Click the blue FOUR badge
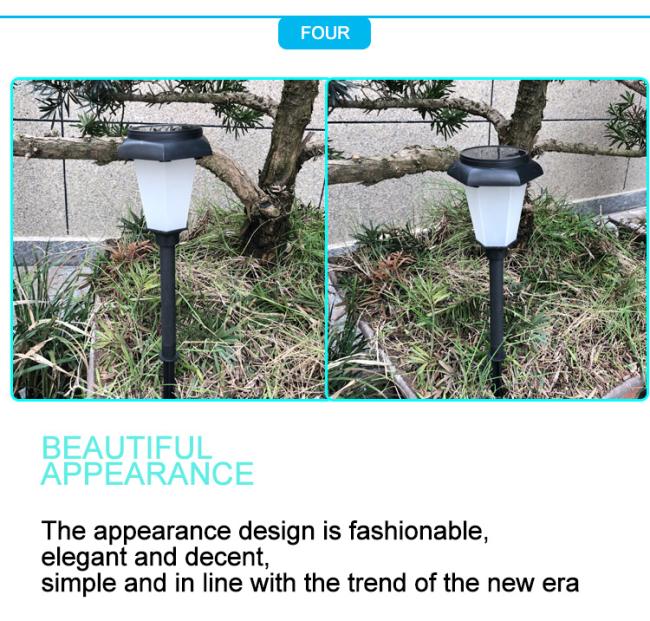The width and height of the screenshot is (650, 621). [x=324, y=33]
